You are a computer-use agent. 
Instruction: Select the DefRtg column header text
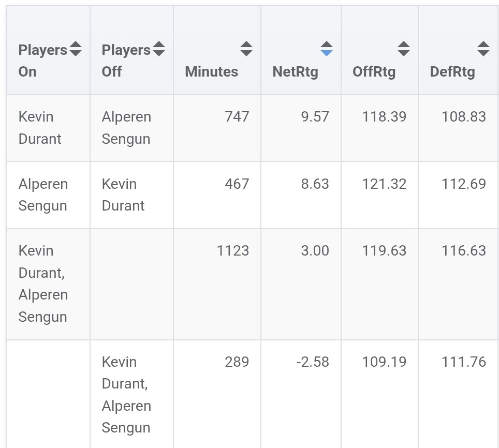click(452, 71)
